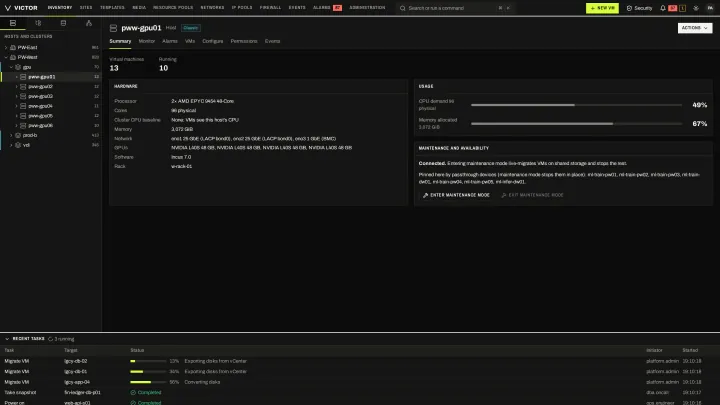
Task: Click the PW-East datacenter icon
Action: coord(13,47)
